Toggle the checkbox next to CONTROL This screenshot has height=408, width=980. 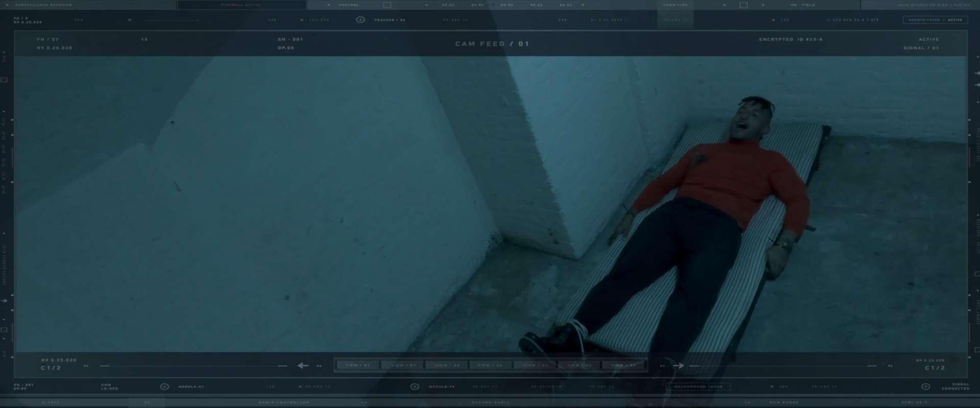(x=387, y=5)
